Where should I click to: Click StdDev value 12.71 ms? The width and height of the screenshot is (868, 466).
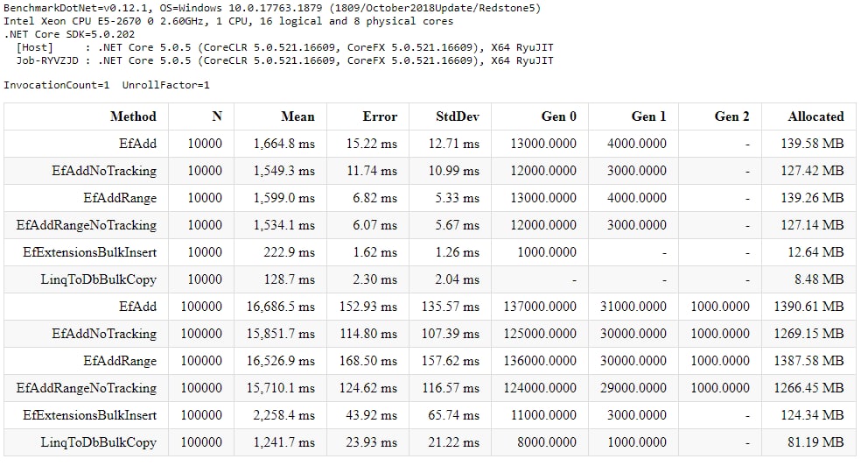pos(453,144)
